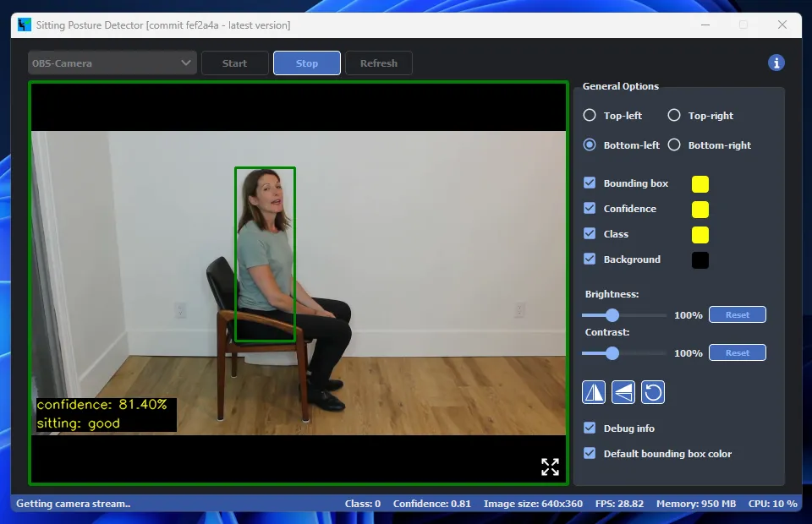Pick the Bounding box yellow color swatch
The height and width of the screenshot is (524, 812).
[x=700, y=183]
